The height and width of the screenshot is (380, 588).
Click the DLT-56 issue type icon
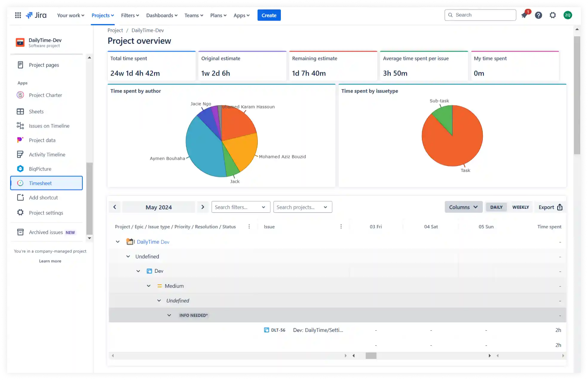click(267, 330)
